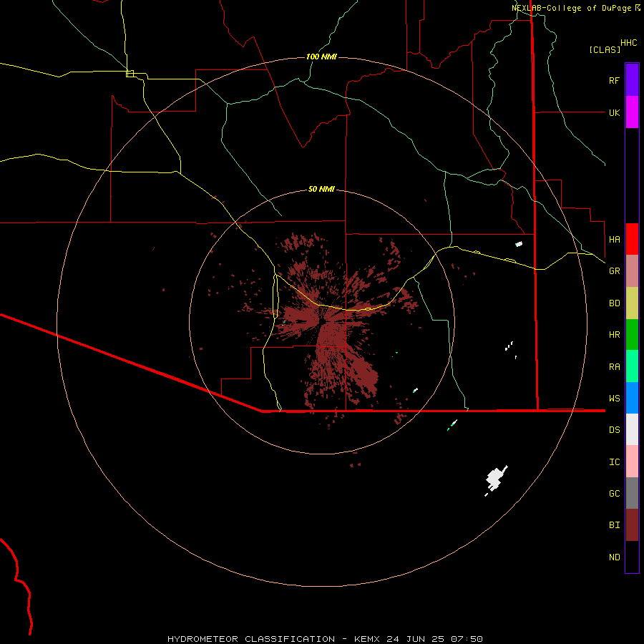This screenshot has width=644, height=644.
Task: Click the Hydrometeor Classification KEMX title text
Action: tap(325, 639)
